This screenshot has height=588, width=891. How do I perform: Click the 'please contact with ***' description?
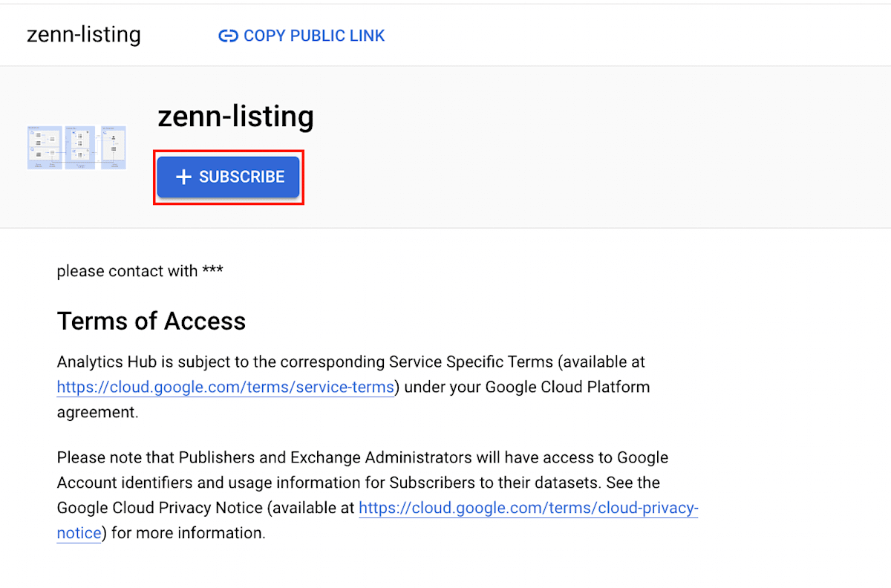tap(140, 271)
